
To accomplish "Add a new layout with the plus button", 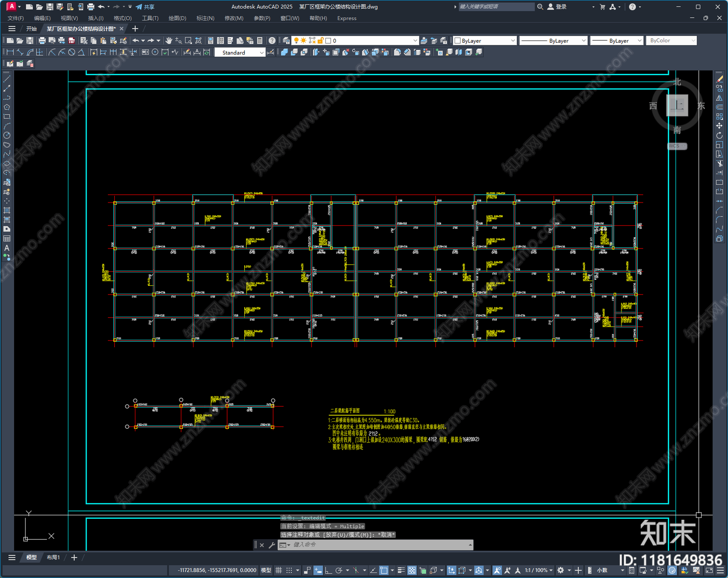I will (74, 557).
